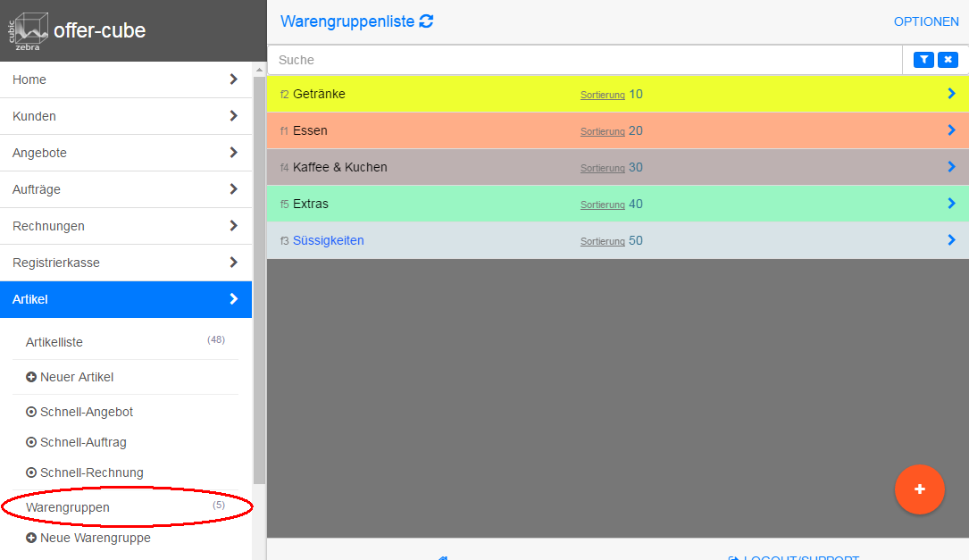
Task: Open the Registrierkasse menu entry
Action: 56,263
